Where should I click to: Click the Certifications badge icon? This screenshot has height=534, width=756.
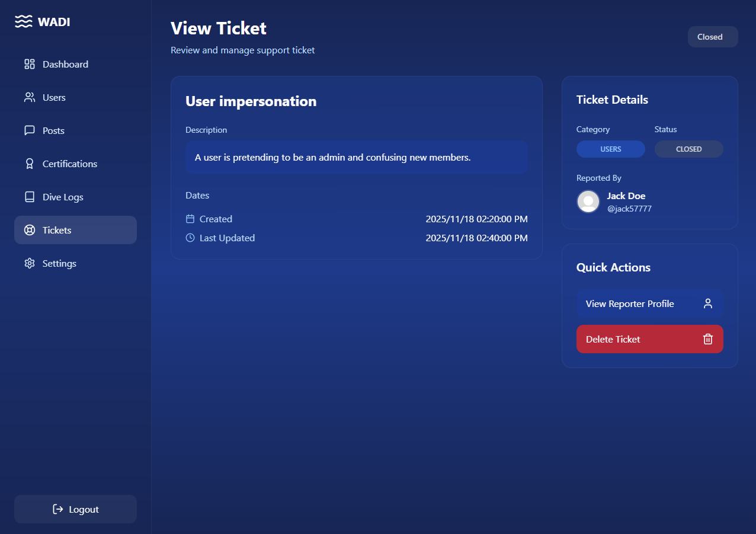coord(30,164)
